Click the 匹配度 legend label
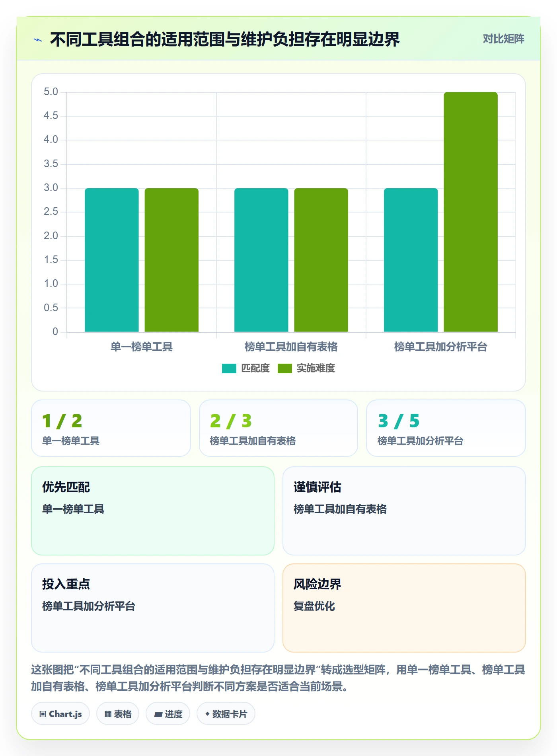The height and width of the screenshot is (756, 557). tap(255, 368)
